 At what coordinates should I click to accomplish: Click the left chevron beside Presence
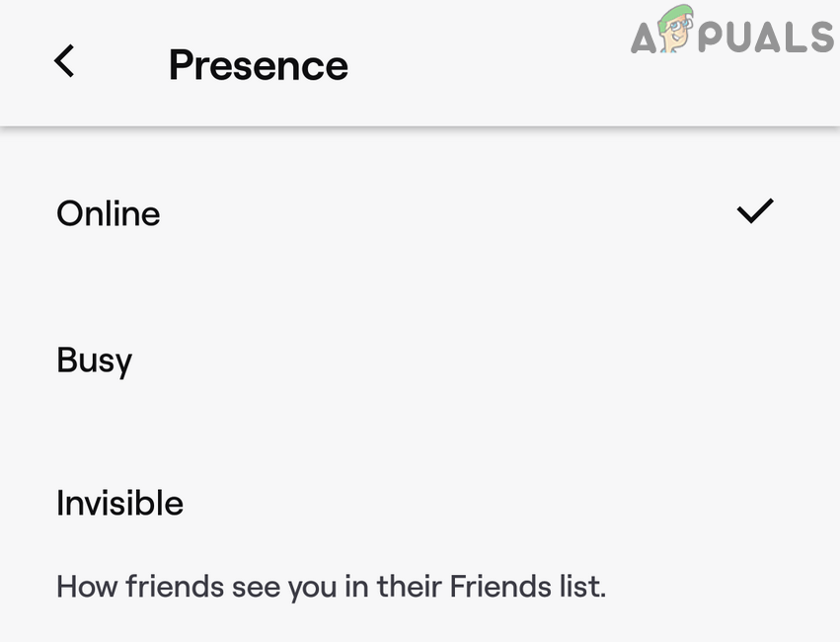[64, 61]
